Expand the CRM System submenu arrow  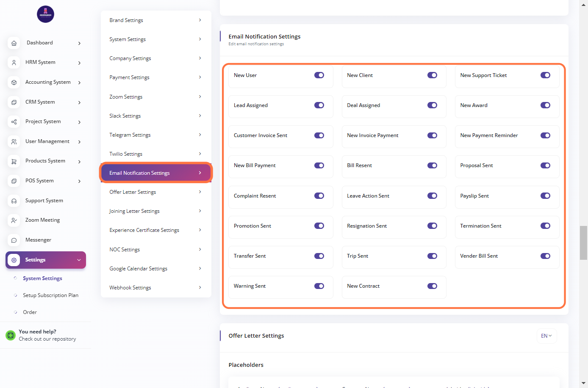[x=79, y=102]
